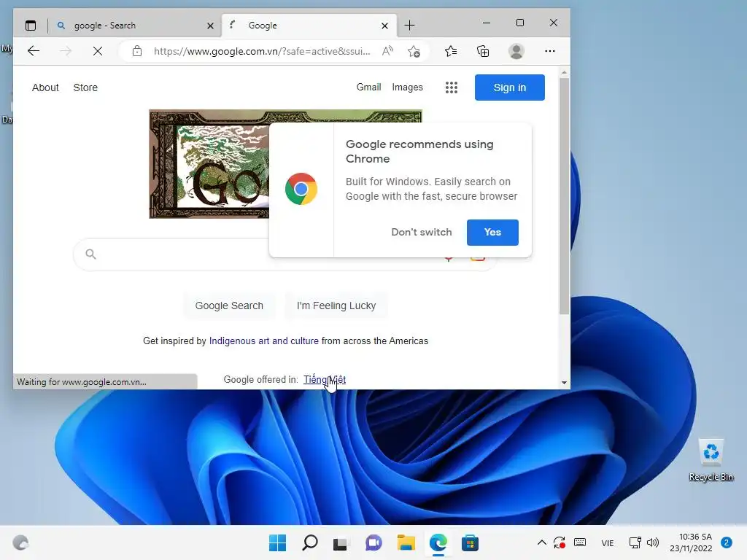Open Indigenous art and culture link
Screen dimensions: 747x560
(x=264, y=341)
